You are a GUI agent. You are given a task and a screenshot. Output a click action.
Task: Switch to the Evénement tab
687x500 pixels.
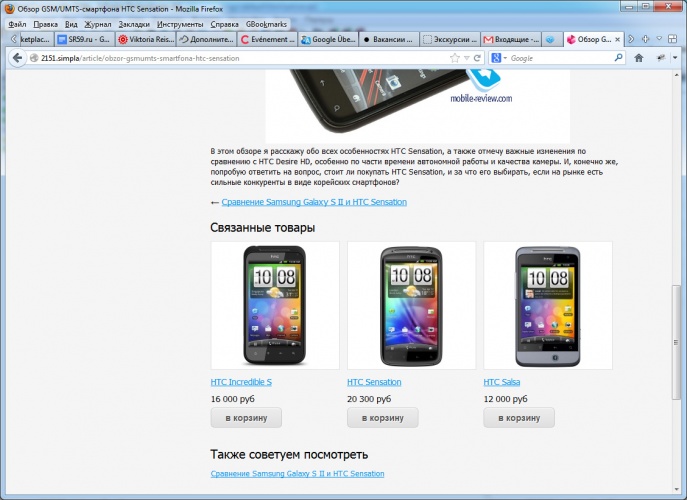point(268,39)
